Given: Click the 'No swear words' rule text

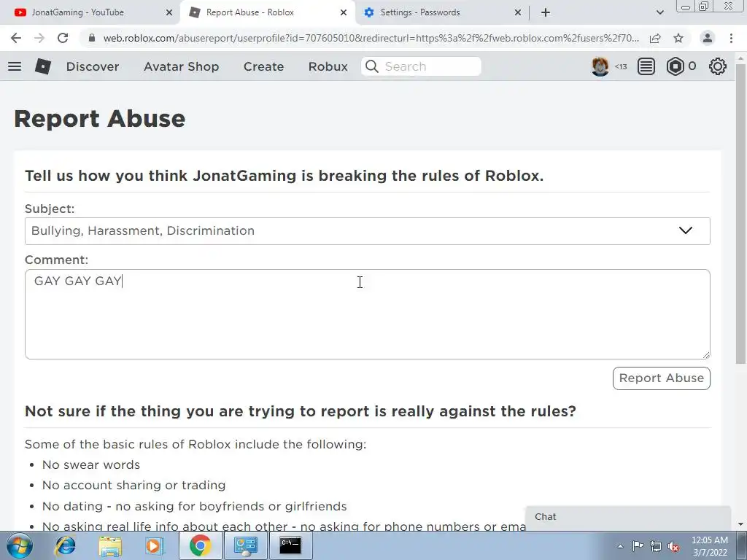Looking at the screenshot, I should coord(91,464).
